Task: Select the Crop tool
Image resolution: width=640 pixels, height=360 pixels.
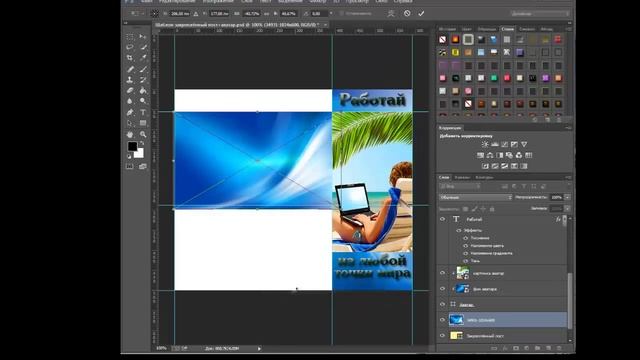Action: [130, 58]
